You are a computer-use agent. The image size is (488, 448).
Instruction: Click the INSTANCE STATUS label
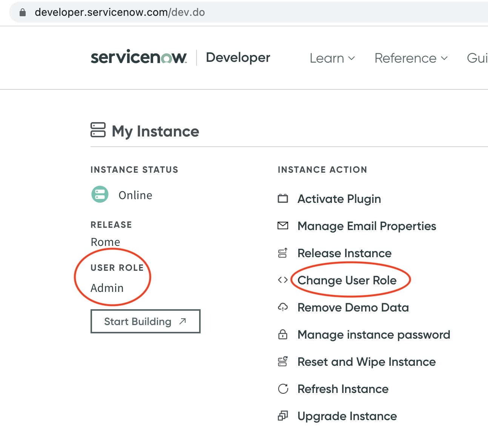[x=134, y=170]
